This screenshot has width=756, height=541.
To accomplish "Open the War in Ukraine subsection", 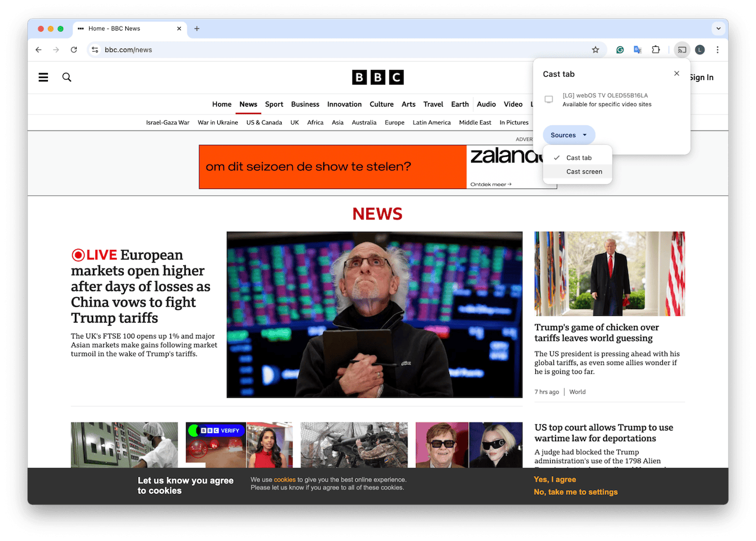I will click(x=218, y=122).
